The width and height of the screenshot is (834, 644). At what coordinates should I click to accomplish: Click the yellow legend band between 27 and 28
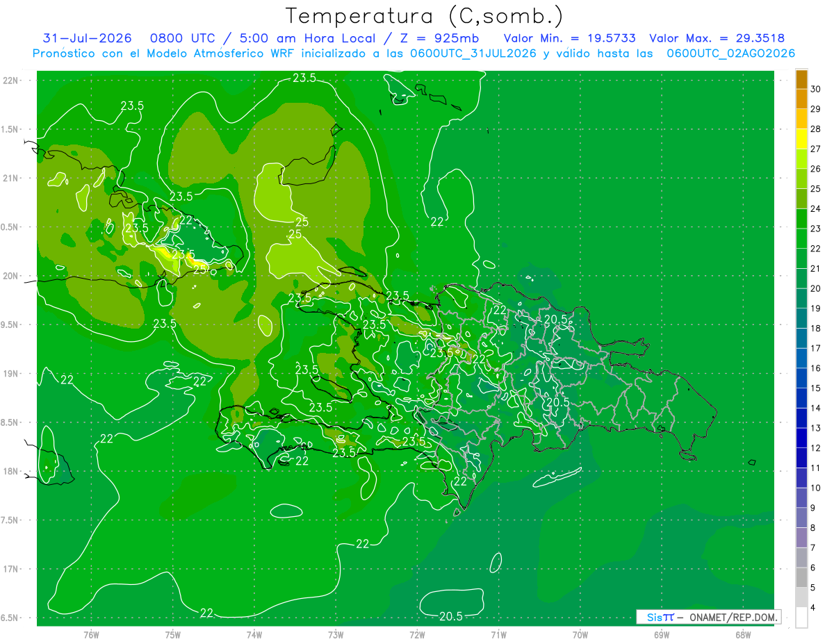coord(801,139)
